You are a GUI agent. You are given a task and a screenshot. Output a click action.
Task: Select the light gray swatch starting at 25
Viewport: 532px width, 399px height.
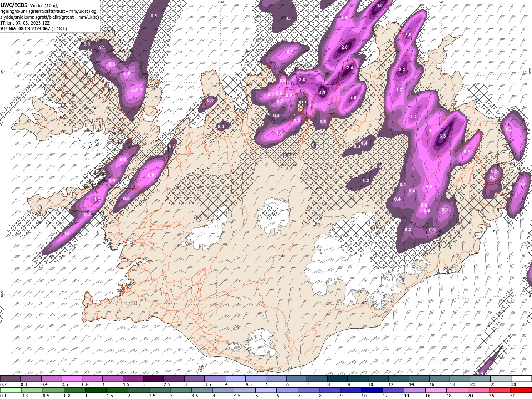point(500,378)
